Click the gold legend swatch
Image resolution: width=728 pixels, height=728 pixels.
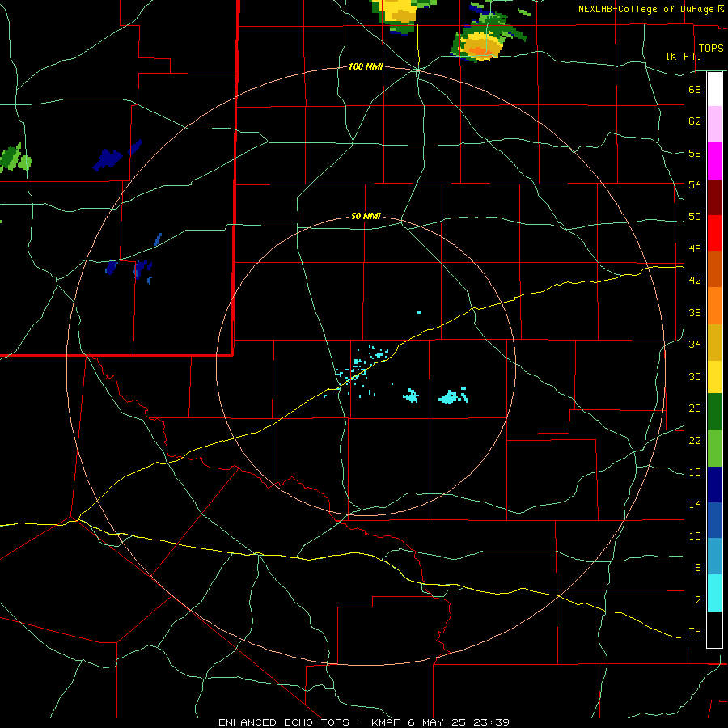click(714, 342)
